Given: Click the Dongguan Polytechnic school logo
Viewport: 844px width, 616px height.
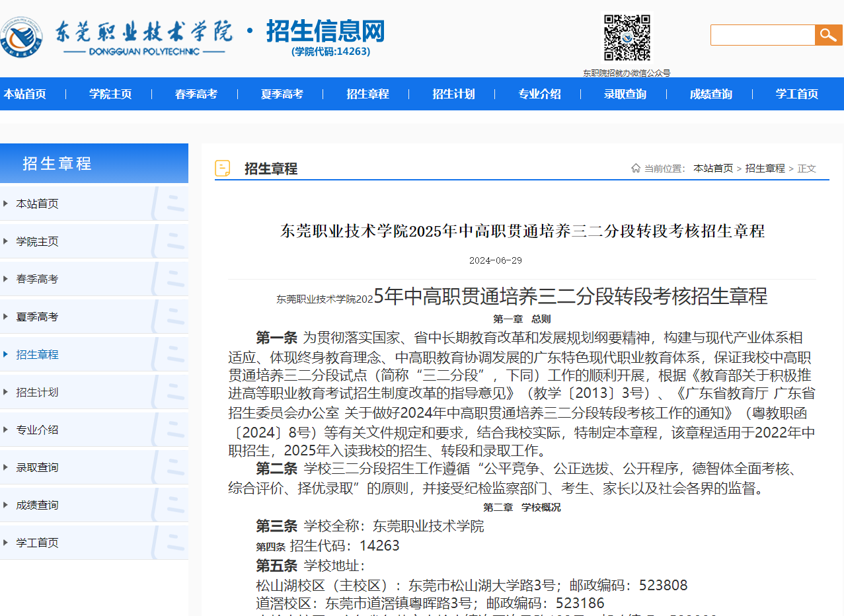Looking at the screenshot, I should [x=22, y=36].
